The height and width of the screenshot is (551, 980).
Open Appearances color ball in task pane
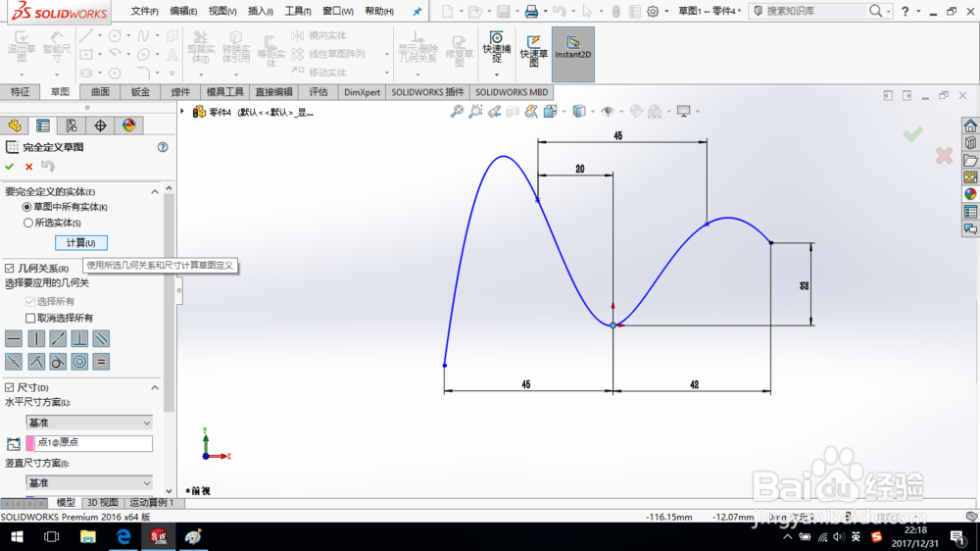point(970,194)
